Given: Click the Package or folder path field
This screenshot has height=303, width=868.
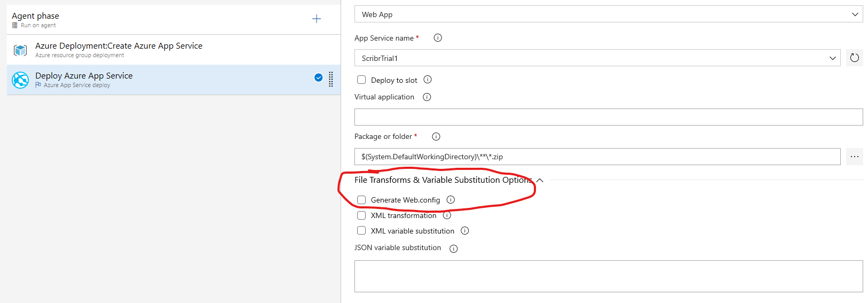Looking at the screenshot, I should pyautogui.click(x=597, y=157).
